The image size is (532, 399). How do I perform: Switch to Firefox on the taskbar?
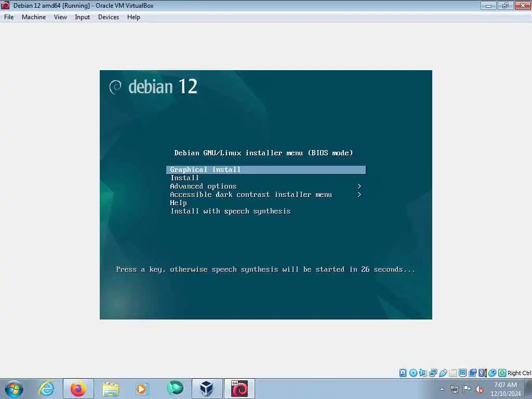pyautogui.click(x=78, y=389)
